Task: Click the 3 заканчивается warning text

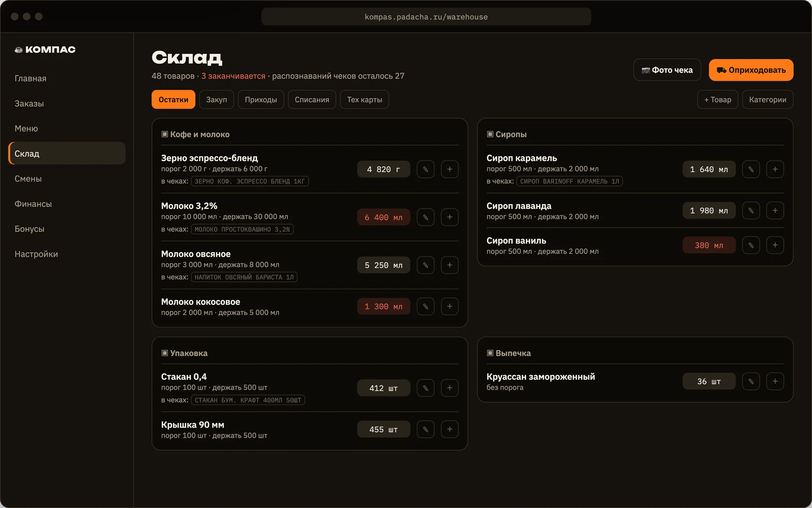Action: (x=233, y=76)
